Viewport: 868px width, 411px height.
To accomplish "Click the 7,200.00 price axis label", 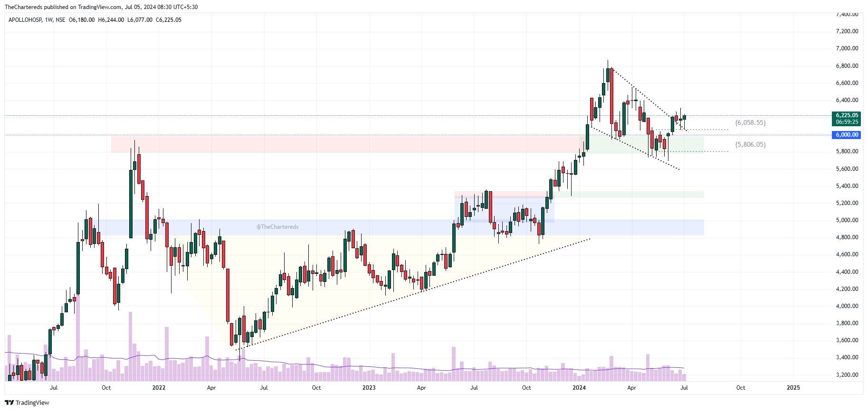I will (x=847, y=31).
